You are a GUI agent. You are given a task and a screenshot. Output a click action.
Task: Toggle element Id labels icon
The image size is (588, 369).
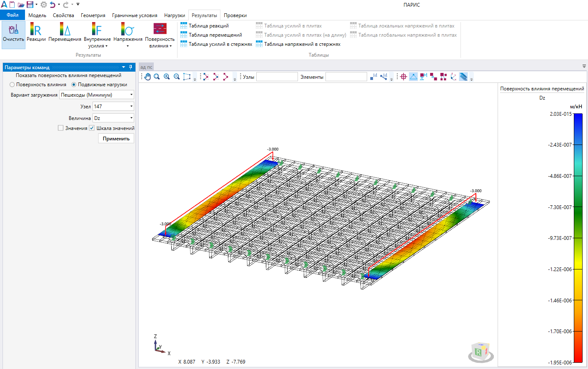[x=383, y=77]
